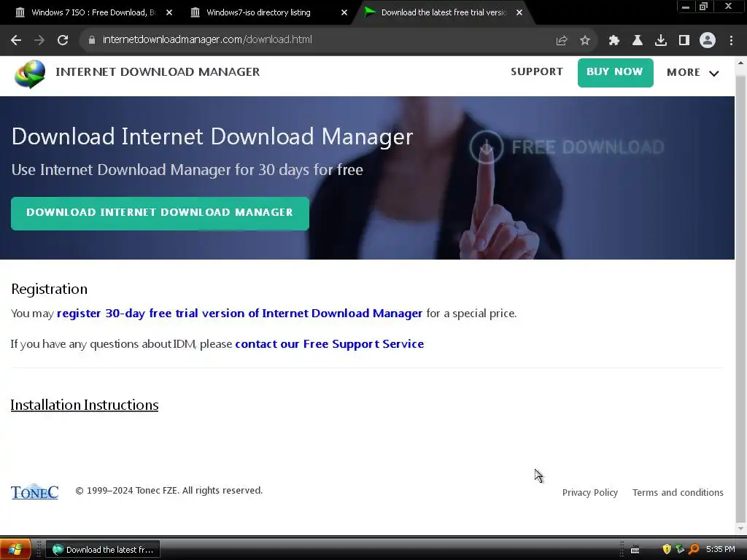The image size is (747, 560).
Task: Bookmark this page with the star icon
Action: (x=585, y=41)
